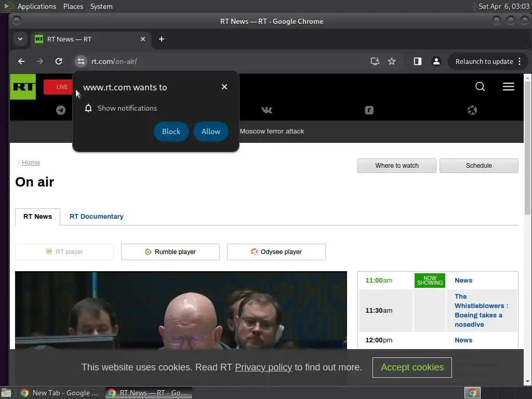Block notifications from www.rt.com
This screenshot has height=399, width=532.
pyautogui.click(x=171, y=131)
